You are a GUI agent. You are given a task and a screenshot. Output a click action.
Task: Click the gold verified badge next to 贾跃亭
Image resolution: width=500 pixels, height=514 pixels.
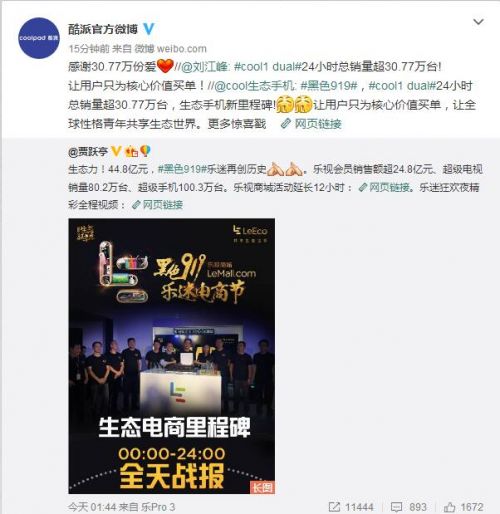[x=116, y=152]
